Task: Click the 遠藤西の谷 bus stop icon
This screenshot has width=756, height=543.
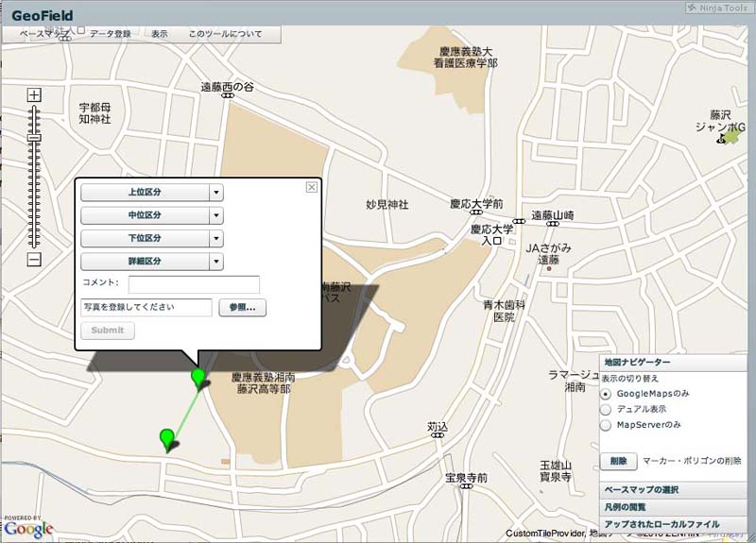Action: (x=226, y=95)
